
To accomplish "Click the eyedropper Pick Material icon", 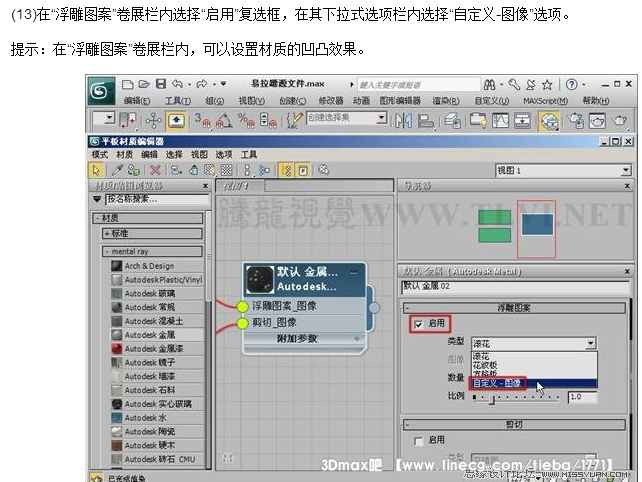I will [x=118, y=170].
